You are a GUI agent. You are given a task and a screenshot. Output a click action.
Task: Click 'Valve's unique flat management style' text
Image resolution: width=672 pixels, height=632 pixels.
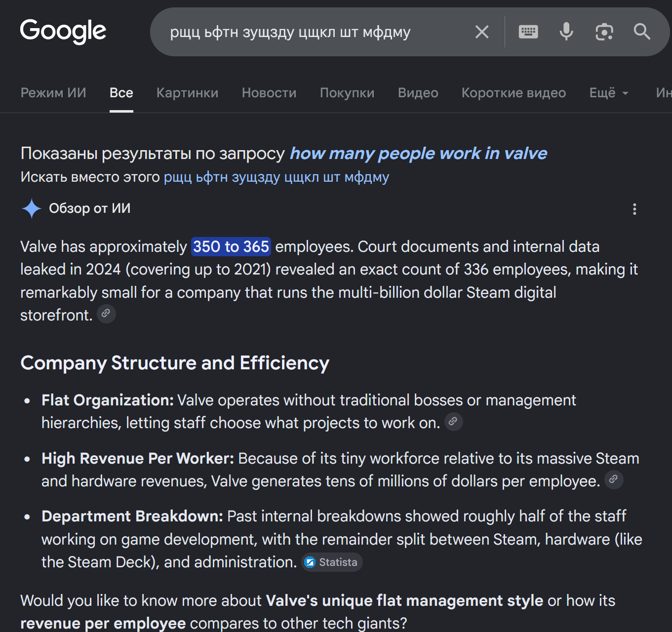pyautogui.click(x=404, y=600)
